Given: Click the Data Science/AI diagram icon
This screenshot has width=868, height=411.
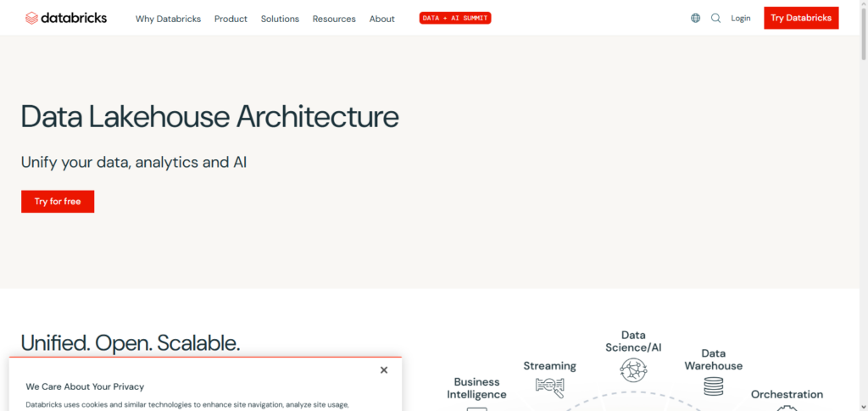Looking at the screenshot, I should [x=633, y=370].
